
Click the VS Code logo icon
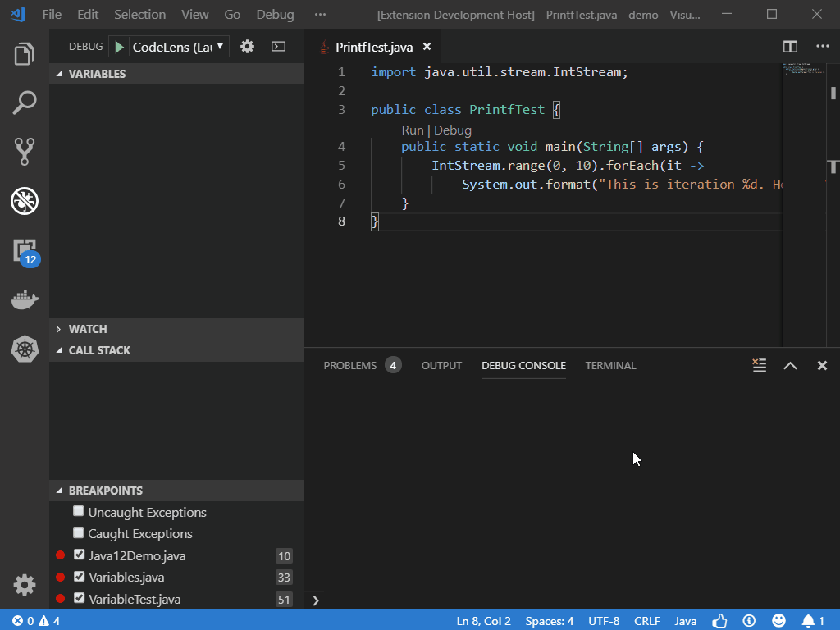coord(18,15)
